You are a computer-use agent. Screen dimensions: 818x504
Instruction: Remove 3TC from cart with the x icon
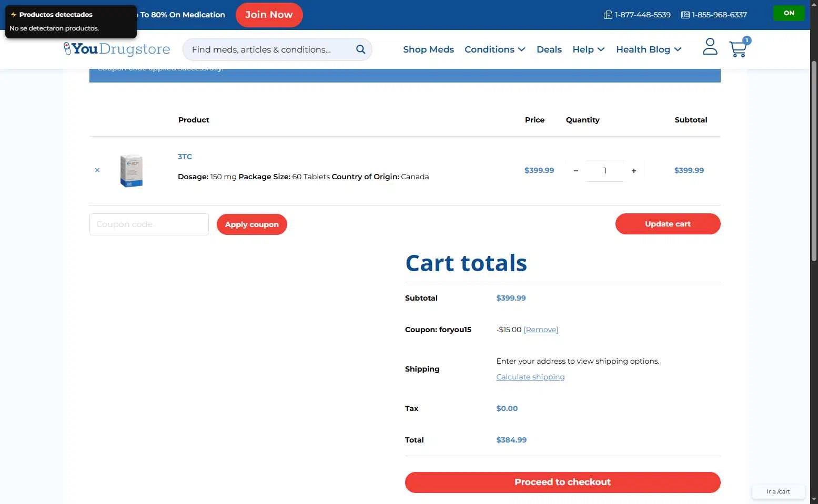[97, 170]
